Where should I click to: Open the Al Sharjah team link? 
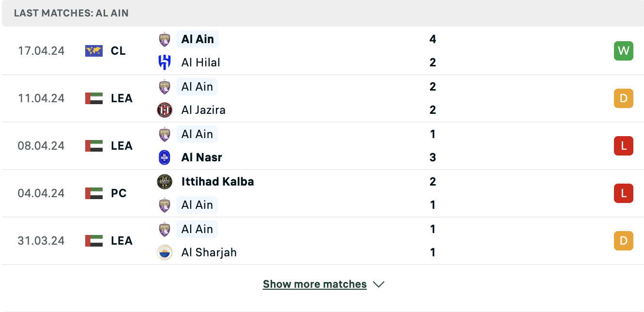point(209,252)
